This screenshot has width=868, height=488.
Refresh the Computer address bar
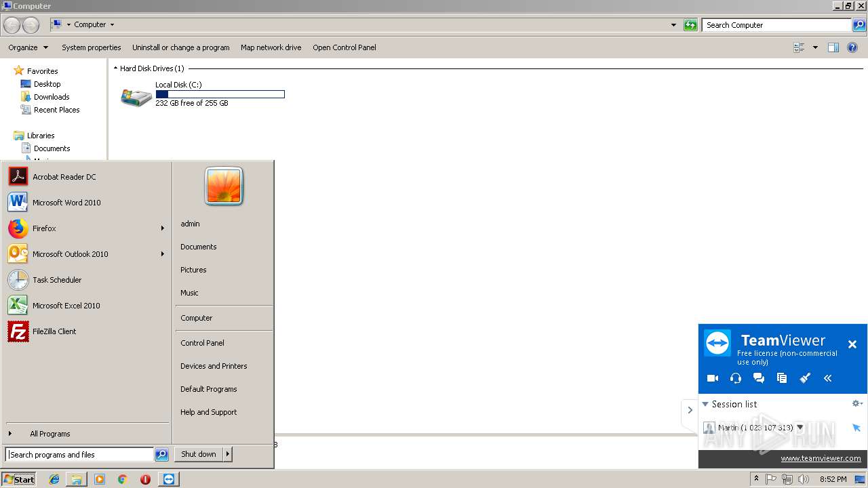click(x=690, y=25)
